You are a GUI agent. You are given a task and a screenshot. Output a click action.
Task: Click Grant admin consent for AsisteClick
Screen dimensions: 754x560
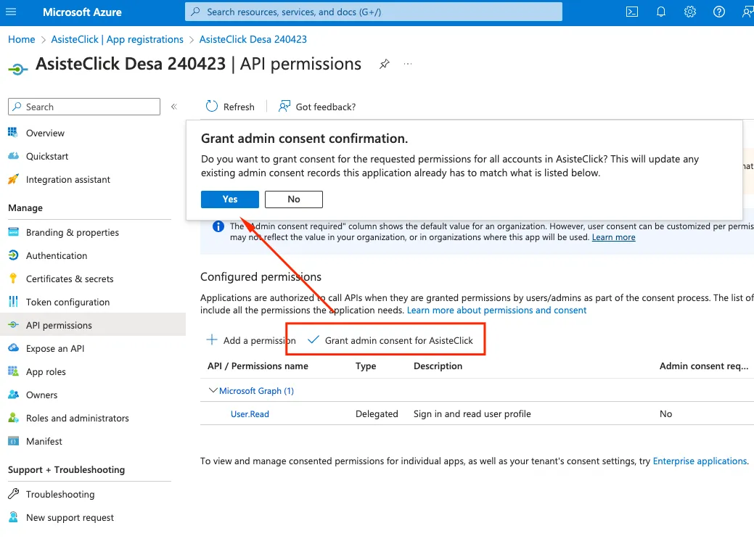pos(390,340)
